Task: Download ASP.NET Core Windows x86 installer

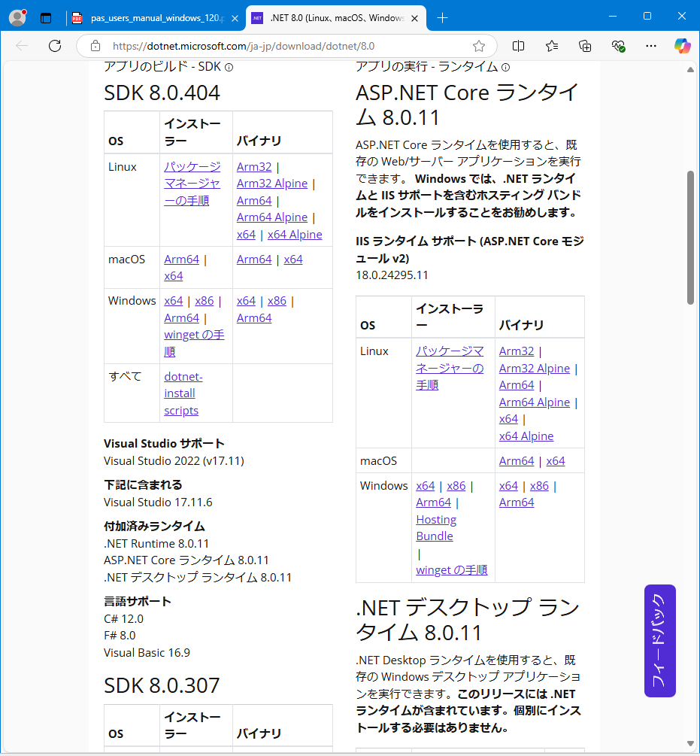Action: point(456,486)
